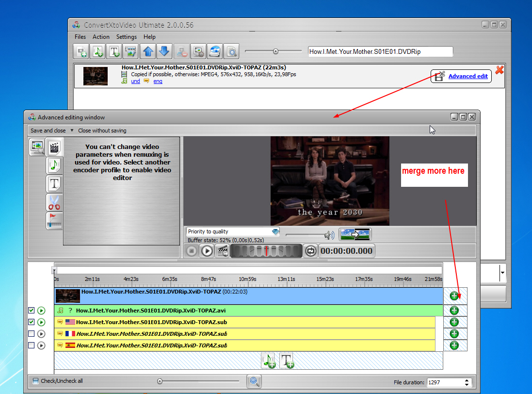The width and height of the screenshot is (532, 394).
Task: Click the 'und' audio track link
Action: point(135,81)
